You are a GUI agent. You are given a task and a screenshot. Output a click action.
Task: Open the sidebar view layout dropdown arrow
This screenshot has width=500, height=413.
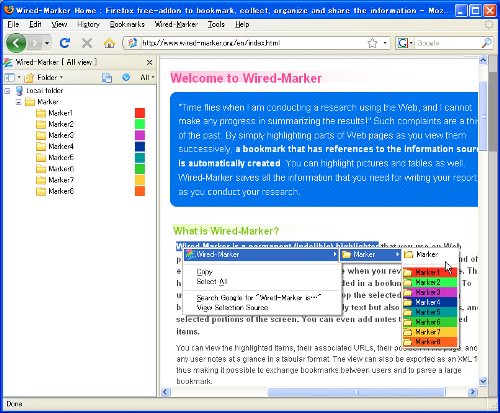point(19,78)
